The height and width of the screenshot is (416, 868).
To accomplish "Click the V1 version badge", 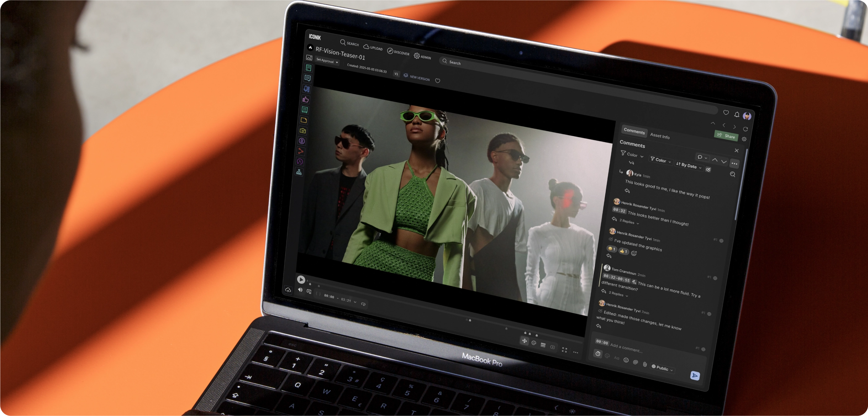I will pyautogui.click(x=396, y=74).
